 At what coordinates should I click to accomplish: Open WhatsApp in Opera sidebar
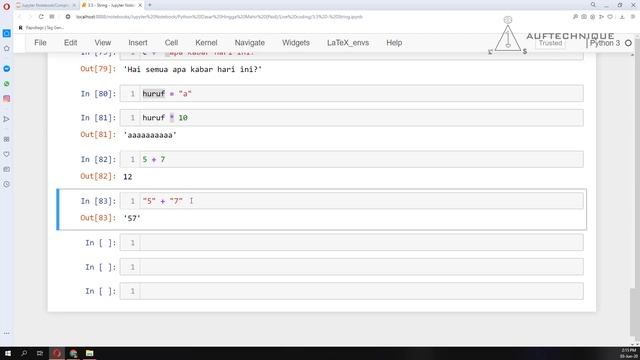coord(7,84)
